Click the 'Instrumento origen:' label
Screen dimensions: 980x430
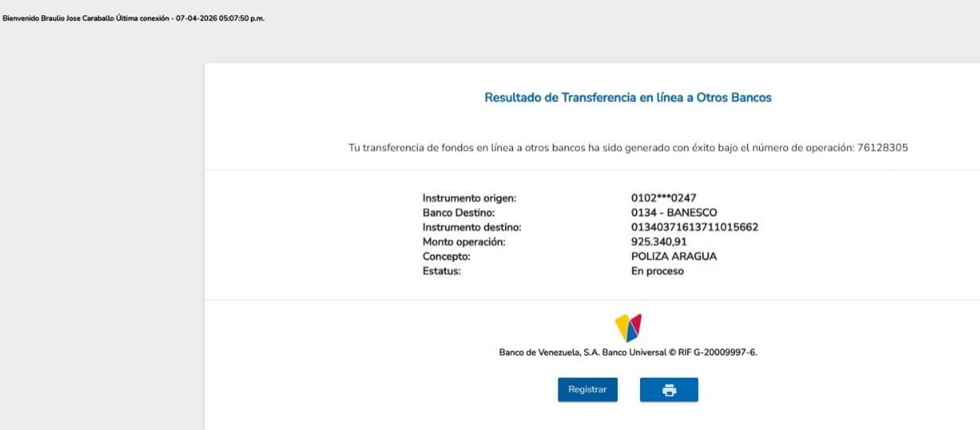[x=474, y=198]
